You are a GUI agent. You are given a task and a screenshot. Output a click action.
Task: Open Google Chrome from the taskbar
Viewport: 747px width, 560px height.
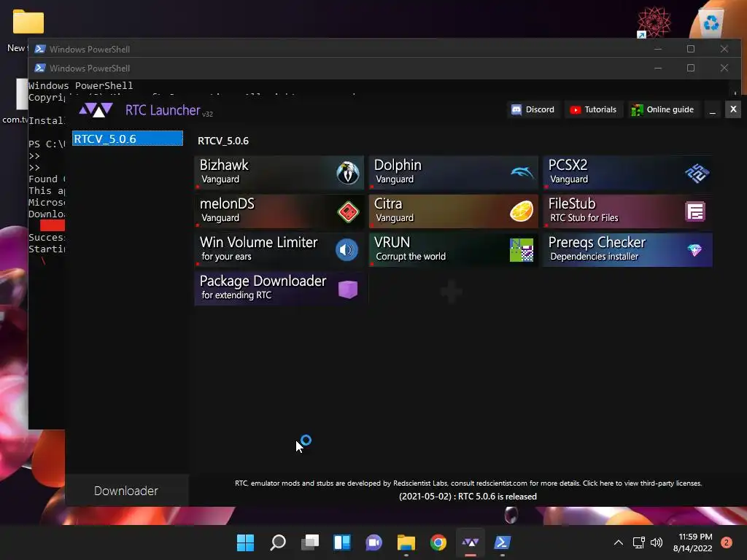click(x=438, y=542)
